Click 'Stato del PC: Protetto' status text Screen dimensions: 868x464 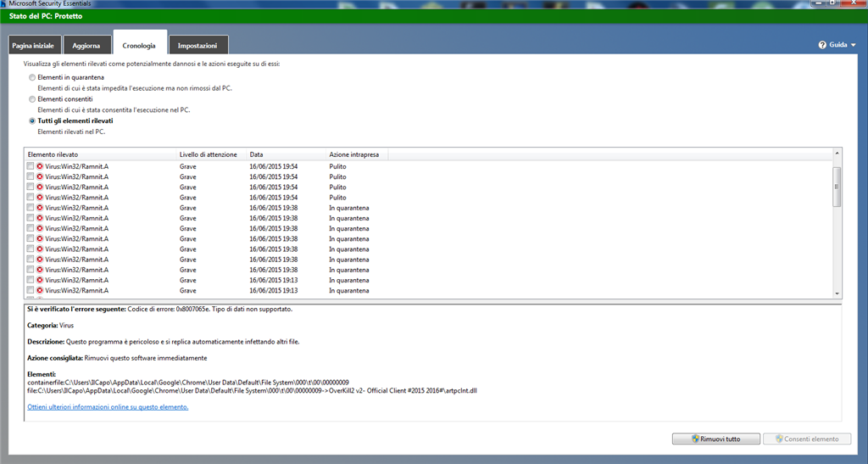46,16
